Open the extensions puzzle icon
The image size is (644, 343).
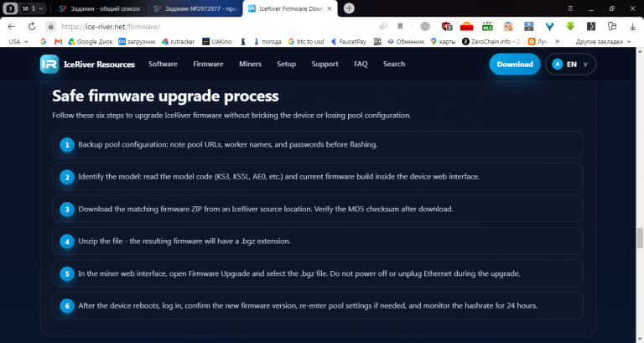click(612, 27)
